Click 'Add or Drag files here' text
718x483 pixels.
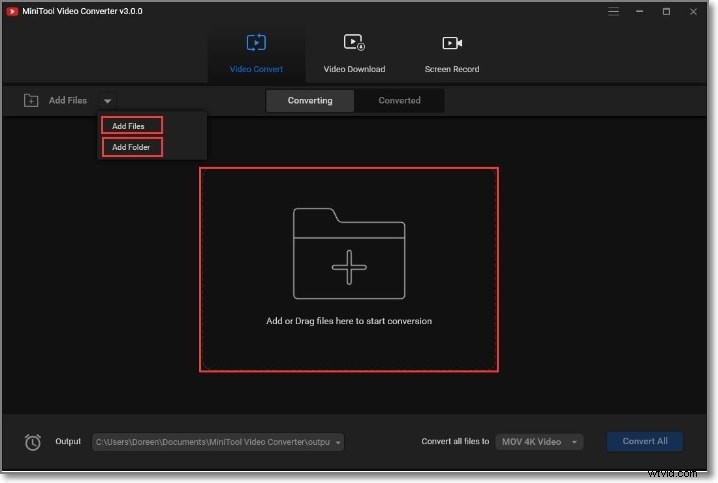(349, 321)
